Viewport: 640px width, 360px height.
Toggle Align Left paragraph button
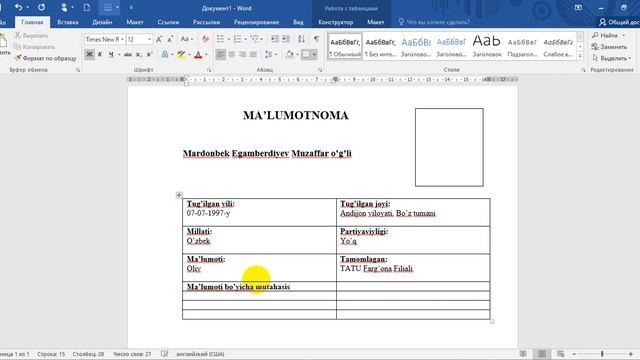pyautogui.click(x=221, y=54)
